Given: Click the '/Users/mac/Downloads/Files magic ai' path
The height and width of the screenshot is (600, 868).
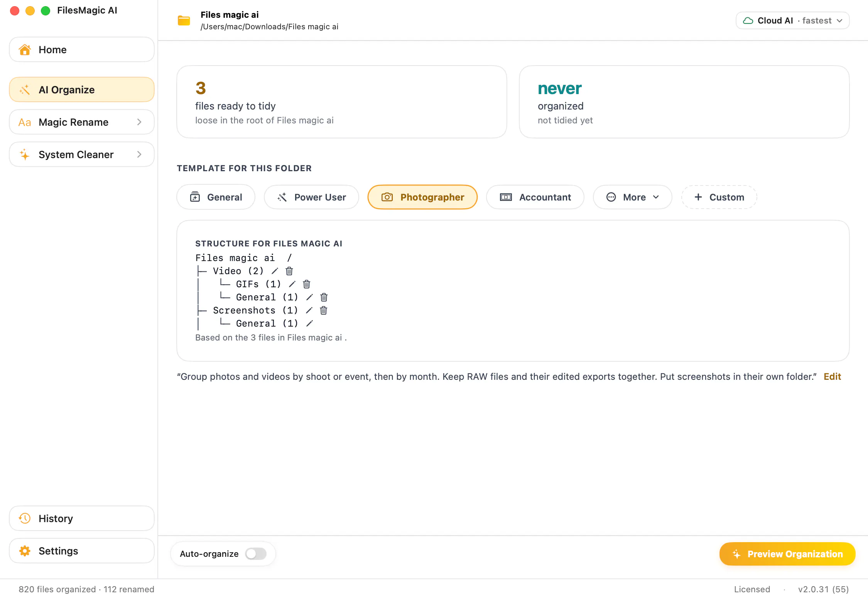Looking at the screenshot, I should tap(269, 27).
